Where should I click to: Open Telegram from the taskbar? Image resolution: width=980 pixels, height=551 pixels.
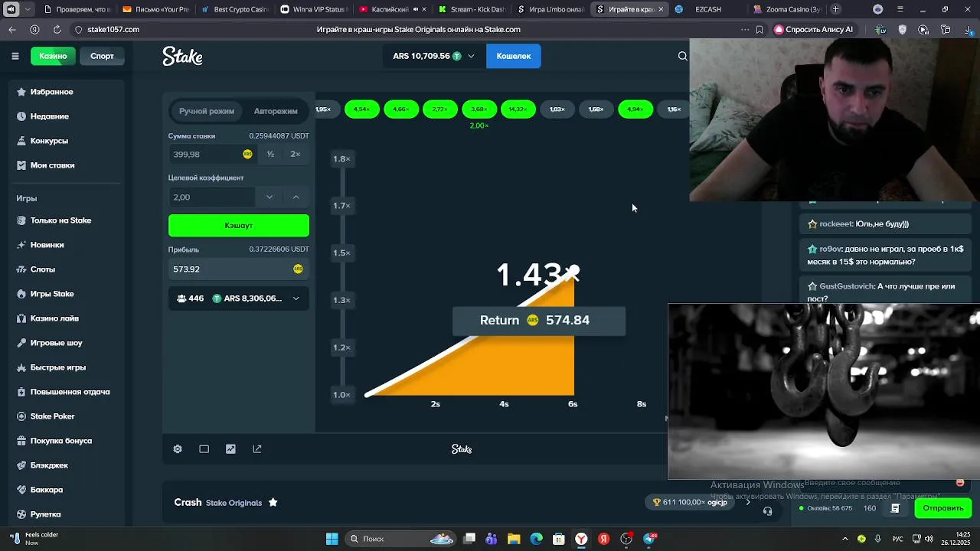[650, 539]
